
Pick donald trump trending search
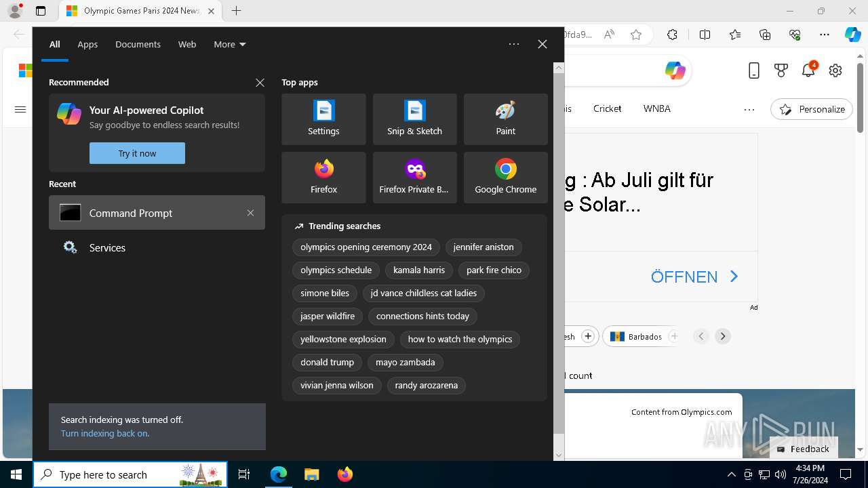(x=328, y=363)
